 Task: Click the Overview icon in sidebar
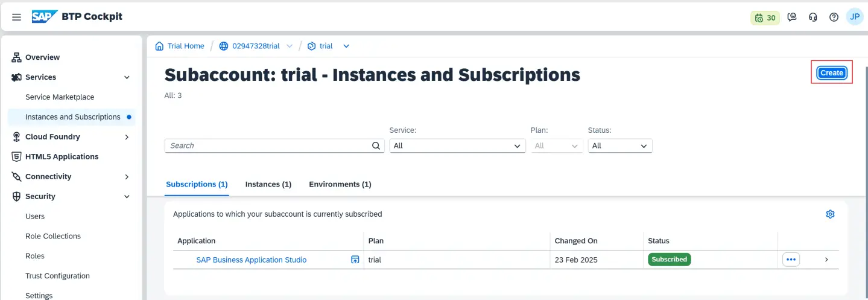(x=16, y=57)
